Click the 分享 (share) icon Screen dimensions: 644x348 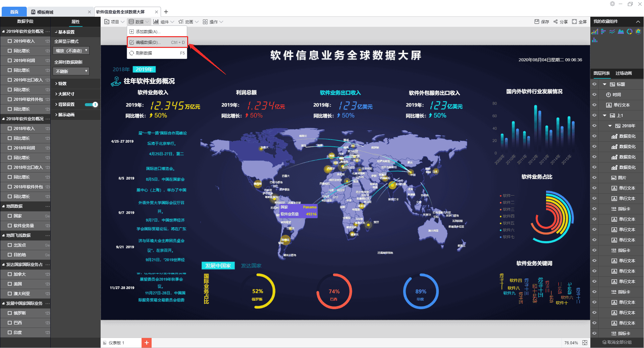[x=555, y=22]
